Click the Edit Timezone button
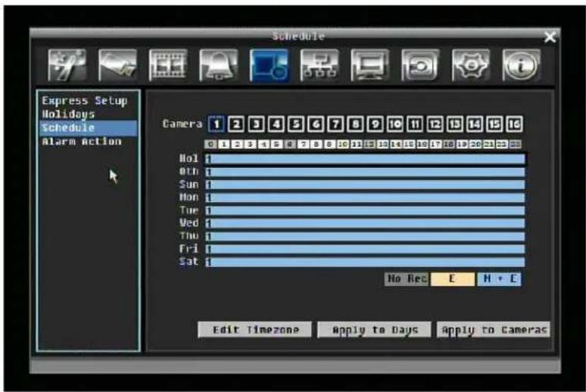Viewport: 586px width, 392px height. point(255,330)
